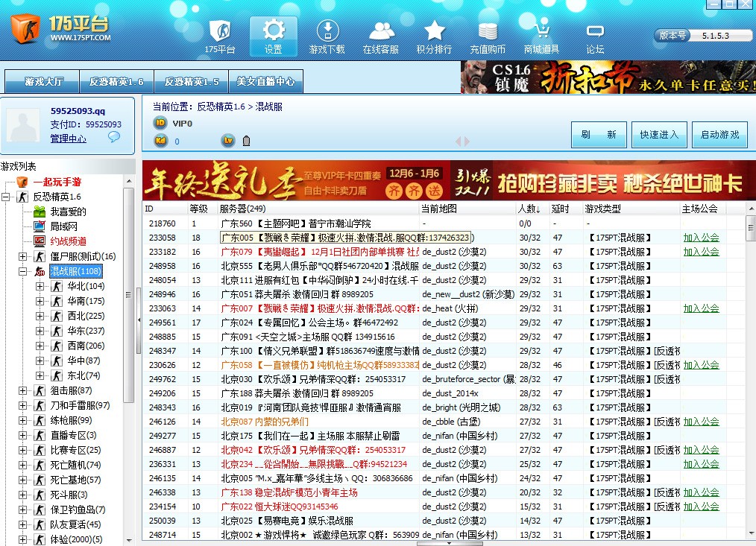
Task: Click 加入公会 link for server 230626
Action: tap(701, 365)
